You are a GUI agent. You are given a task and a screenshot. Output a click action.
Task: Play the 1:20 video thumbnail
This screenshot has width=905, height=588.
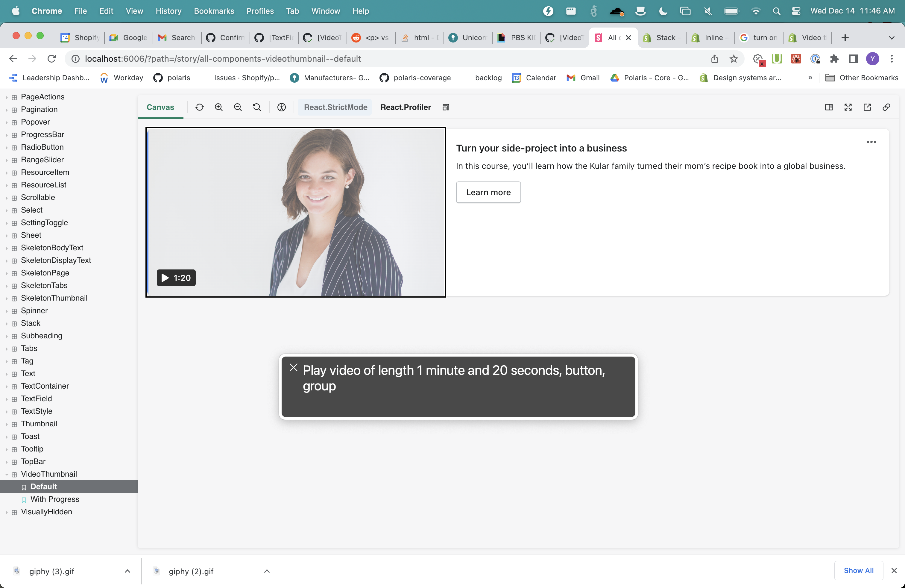(176, 278)
